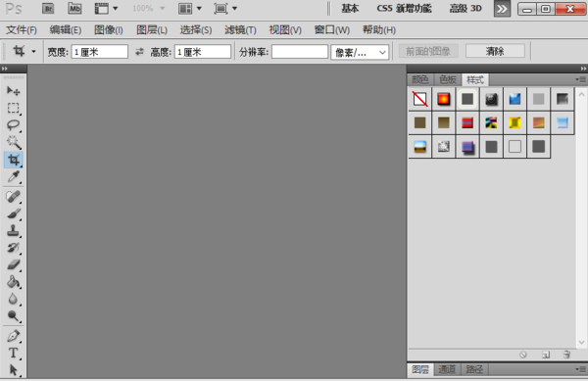Open the 图层(L) menu
The width and height of the screenshot is (588, 381).
pyautogui.click(x=152, y=30)
